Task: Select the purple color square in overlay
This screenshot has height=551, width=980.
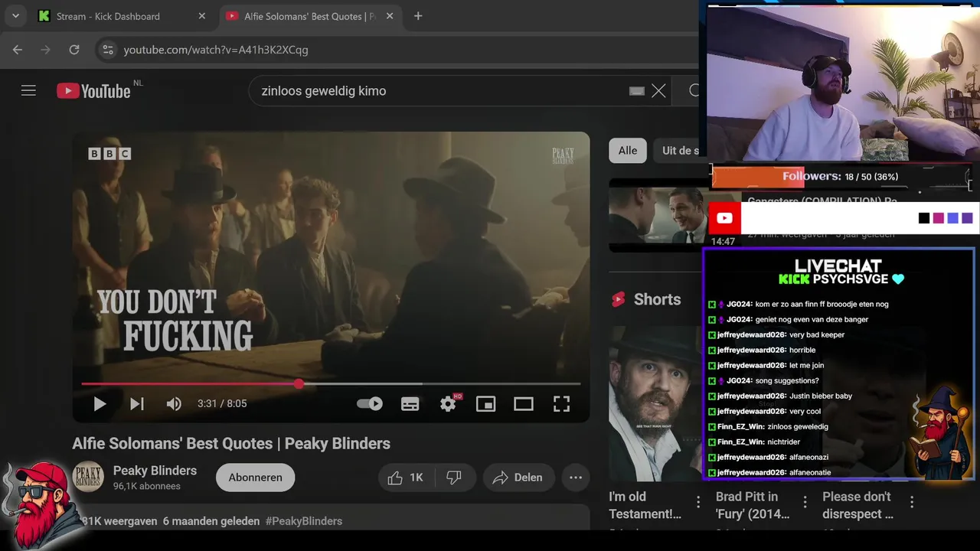Action: click(x=967, y=218)
